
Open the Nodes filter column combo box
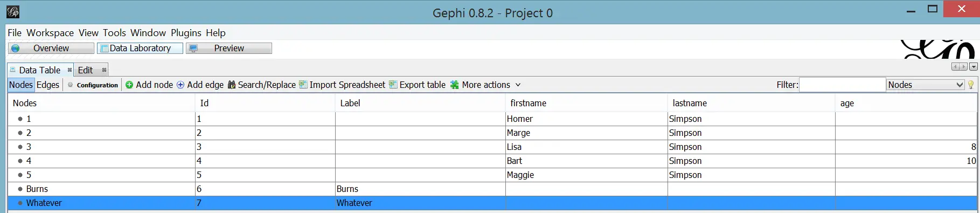pos(925,85)
